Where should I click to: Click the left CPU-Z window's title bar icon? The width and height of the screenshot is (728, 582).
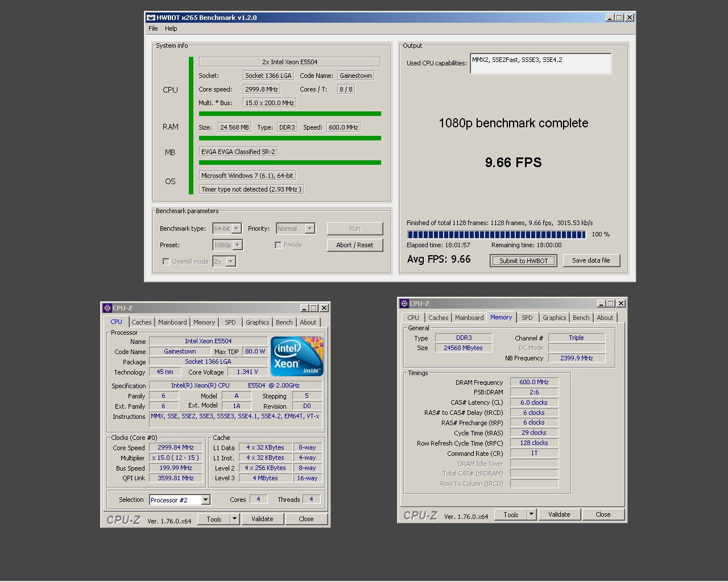(107, 308)
